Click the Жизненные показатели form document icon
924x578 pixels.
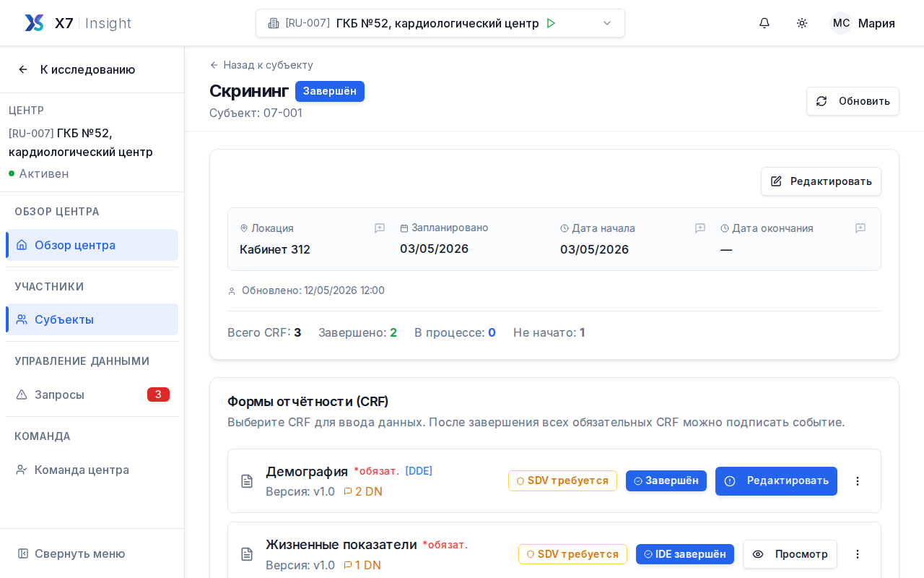(x=247, y=554)
